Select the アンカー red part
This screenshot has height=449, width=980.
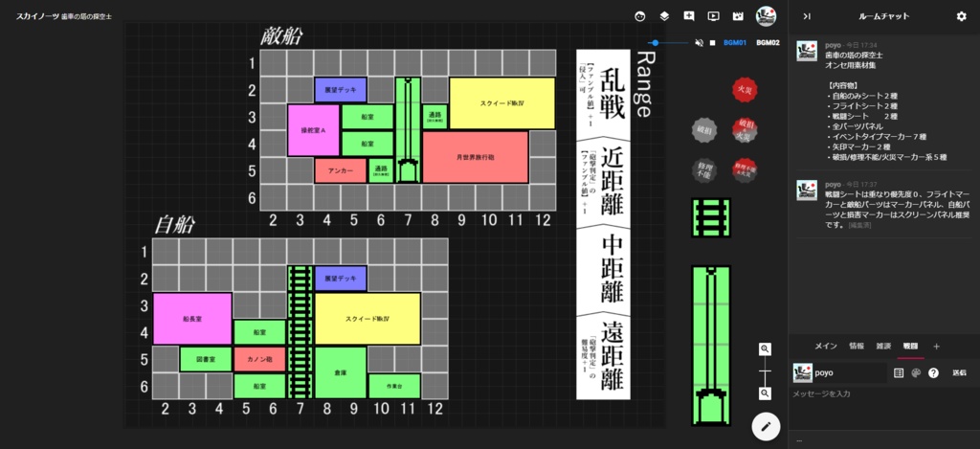click(340, 170)
